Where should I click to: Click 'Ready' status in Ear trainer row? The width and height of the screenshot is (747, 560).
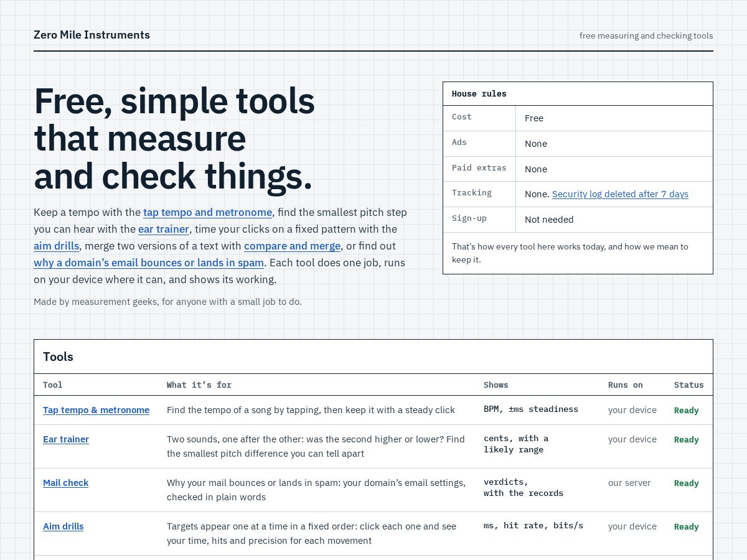[x=687, y=440]
